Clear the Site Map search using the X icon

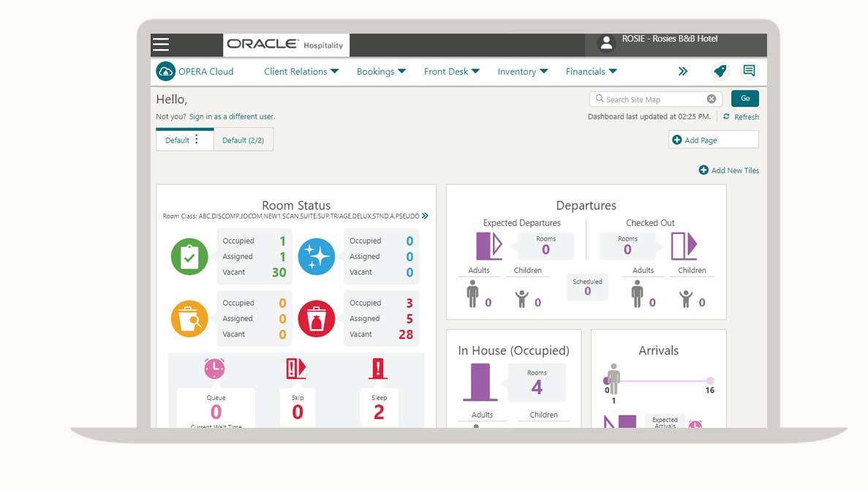click(x=710, y=99)
